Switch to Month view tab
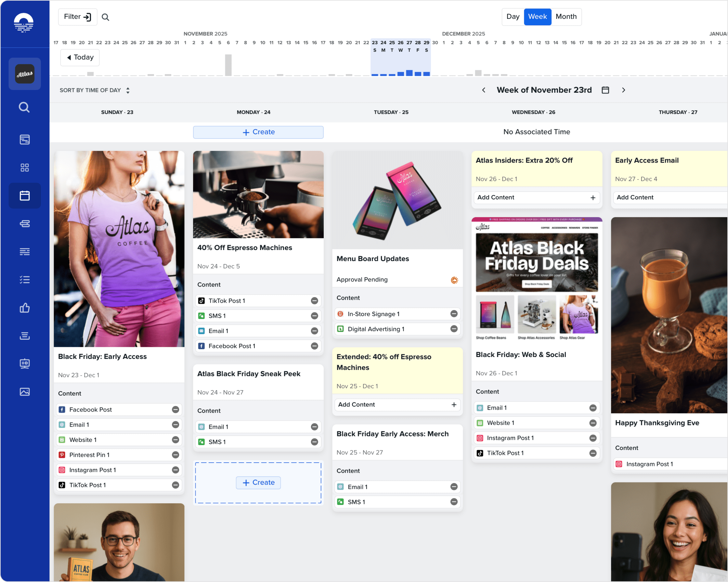This screenshot has width=728, height=582. pos(566,17)
